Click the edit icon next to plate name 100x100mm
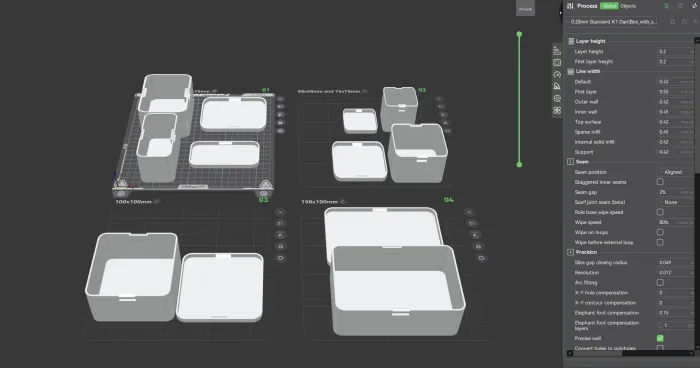 157,202
